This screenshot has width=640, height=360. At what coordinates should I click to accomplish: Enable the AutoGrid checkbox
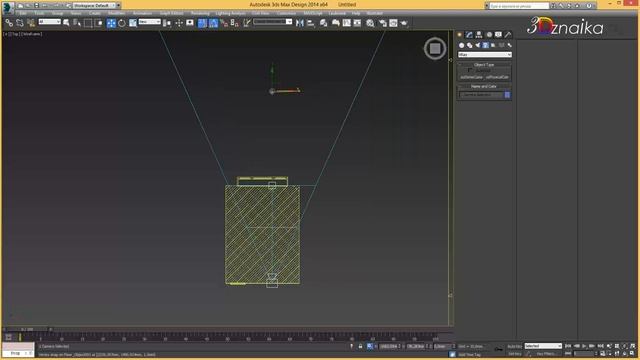tap(469, 70)
